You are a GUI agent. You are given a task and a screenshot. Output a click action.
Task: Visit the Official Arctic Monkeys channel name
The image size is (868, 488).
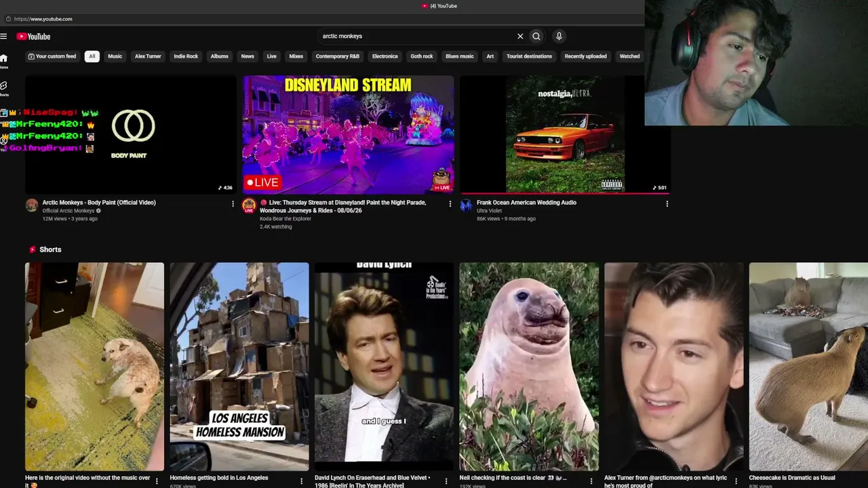tap(68, 211)
